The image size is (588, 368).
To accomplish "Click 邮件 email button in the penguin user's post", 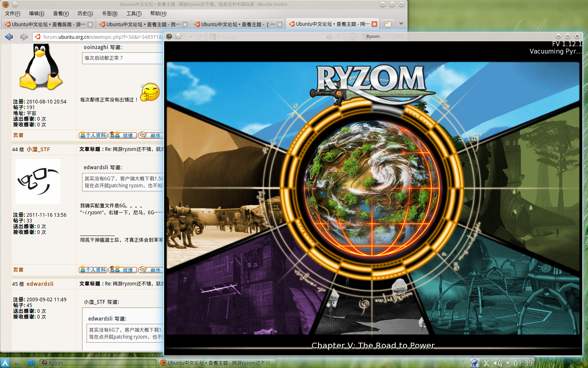I will click(x=151, y=135).
